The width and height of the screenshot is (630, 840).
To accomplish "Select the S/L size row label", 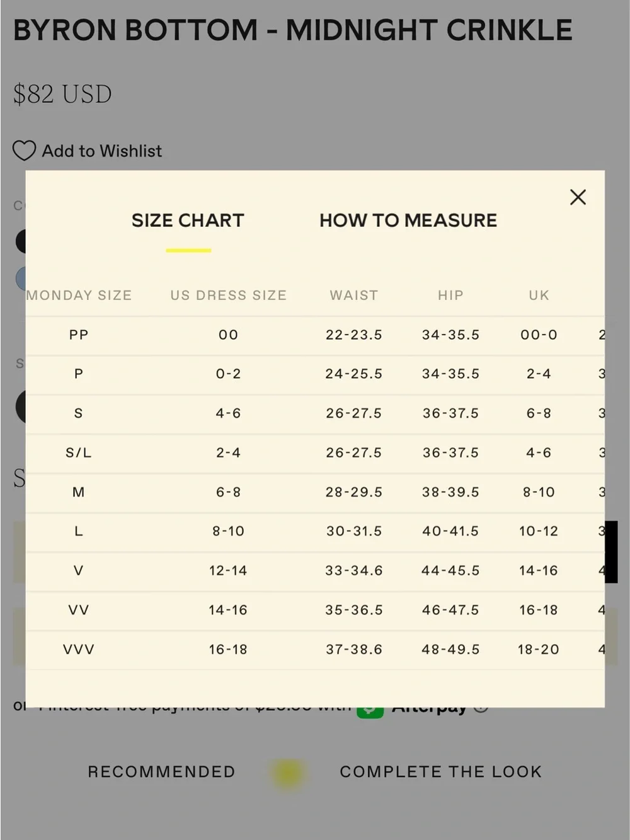I will point(79,453).
